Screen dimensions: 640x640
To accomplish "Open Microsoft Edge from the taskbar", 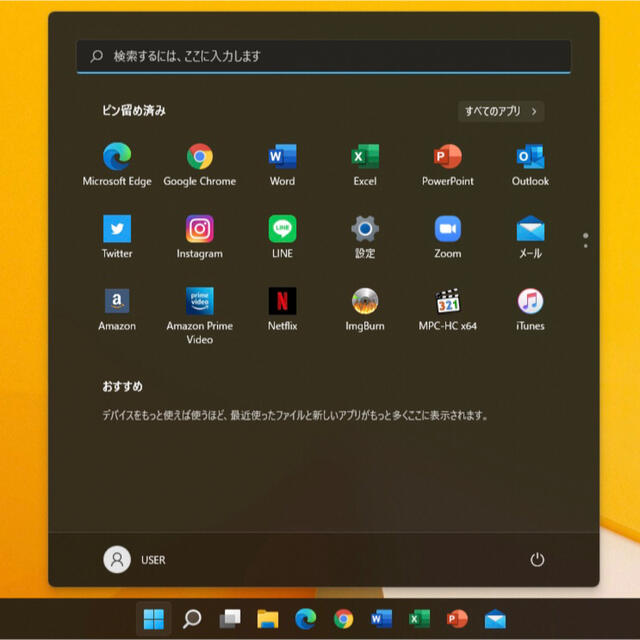I will [306, 619].
